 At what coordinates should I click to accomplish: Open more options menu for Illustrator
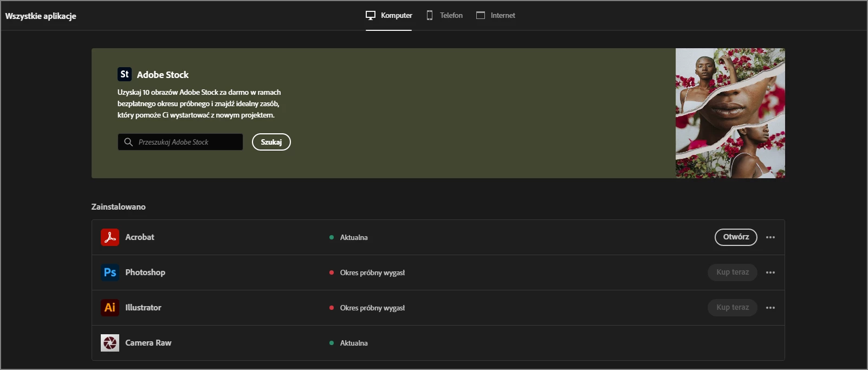point(770,308)
